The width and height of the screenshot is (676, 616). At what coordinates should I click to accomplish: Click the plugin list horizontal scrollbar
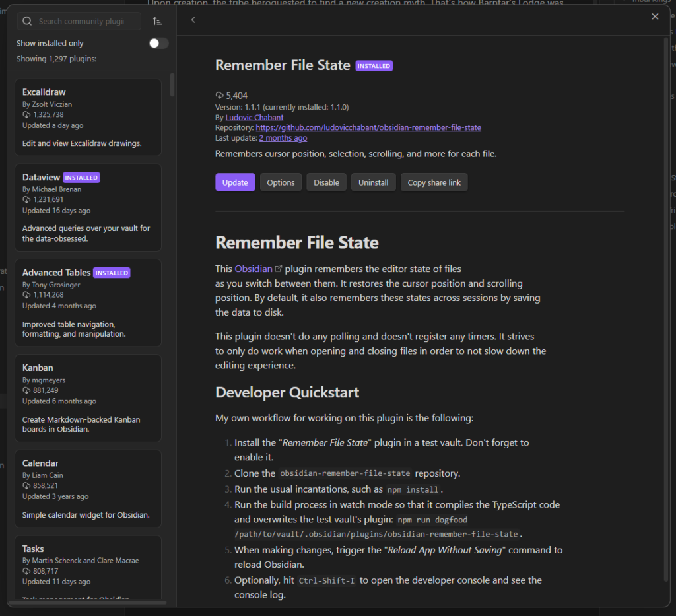tap(88, 603)
